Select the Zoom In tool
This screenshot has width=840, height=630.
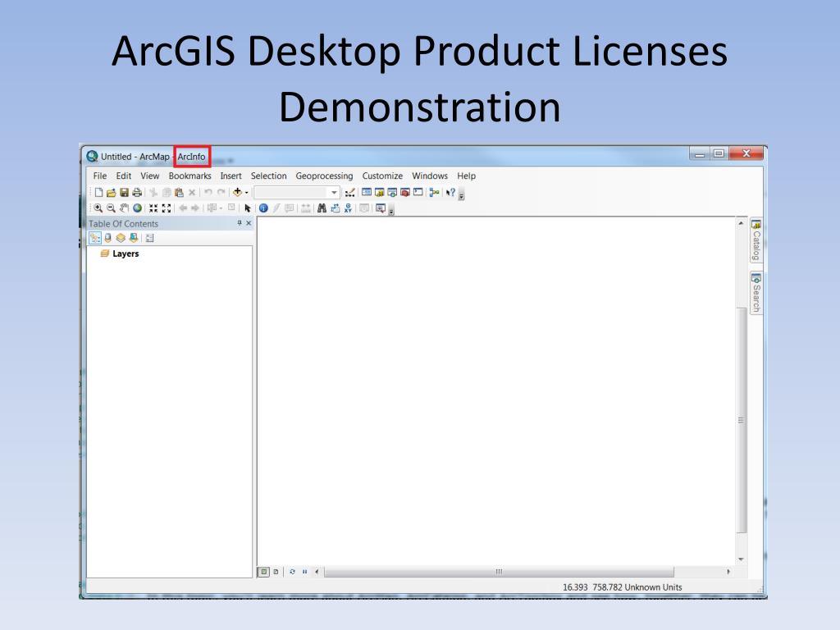[98, 208]
